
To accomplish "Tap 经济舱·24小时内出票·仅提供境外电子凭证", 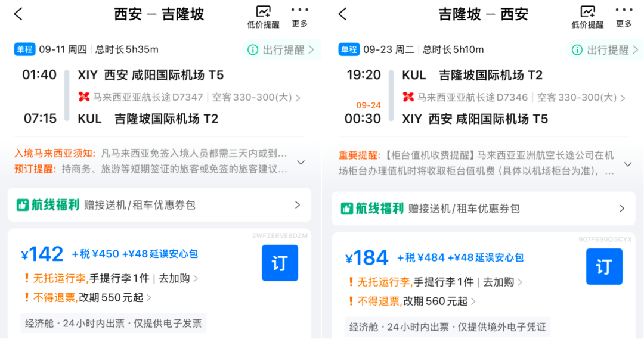I will 447,327.
